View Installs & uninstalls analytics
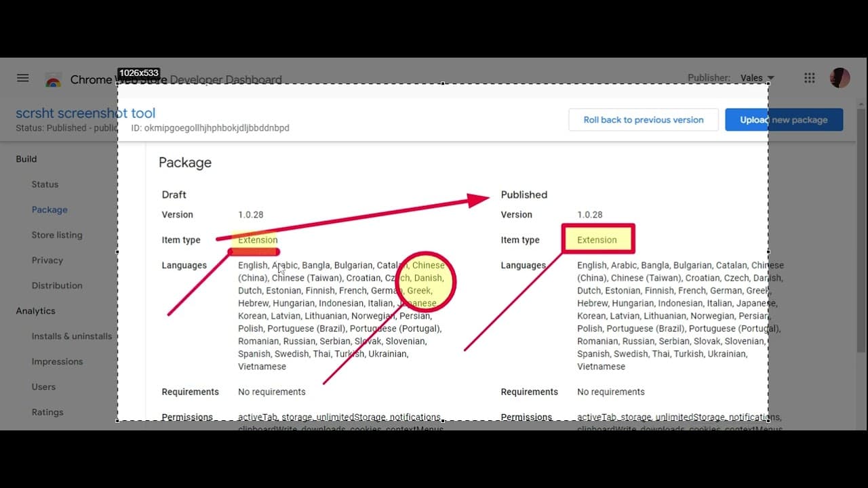Screen dimensions: 868x488 click(x=72, y=336)
